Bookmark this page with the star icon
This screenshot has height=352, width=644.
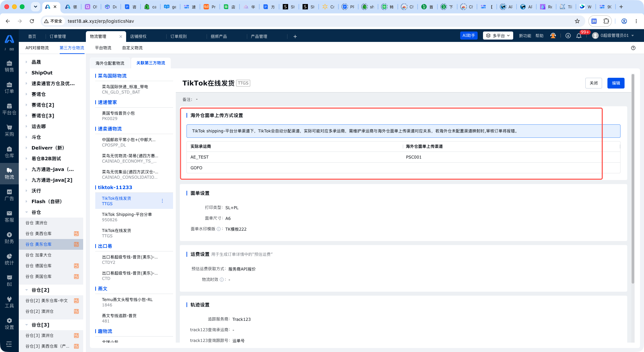pos(577,21)
